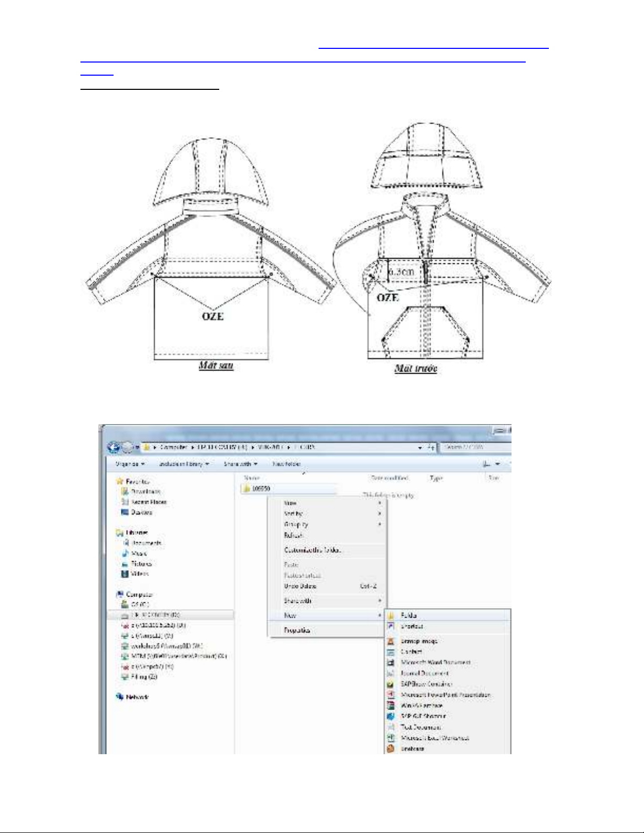
Task: Open the Downloads folder in Favorites
Action: click(145, 491)
